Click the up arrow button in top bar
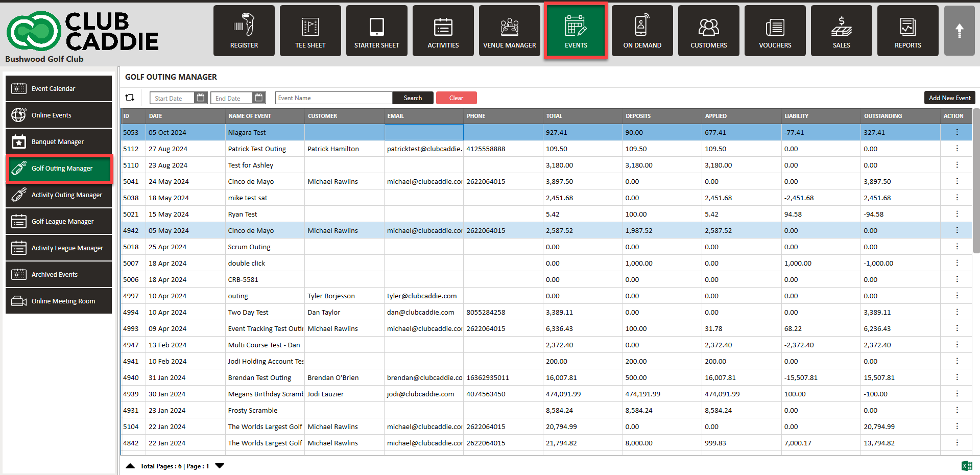Viewport: 980px width, 475px height. 959,31
